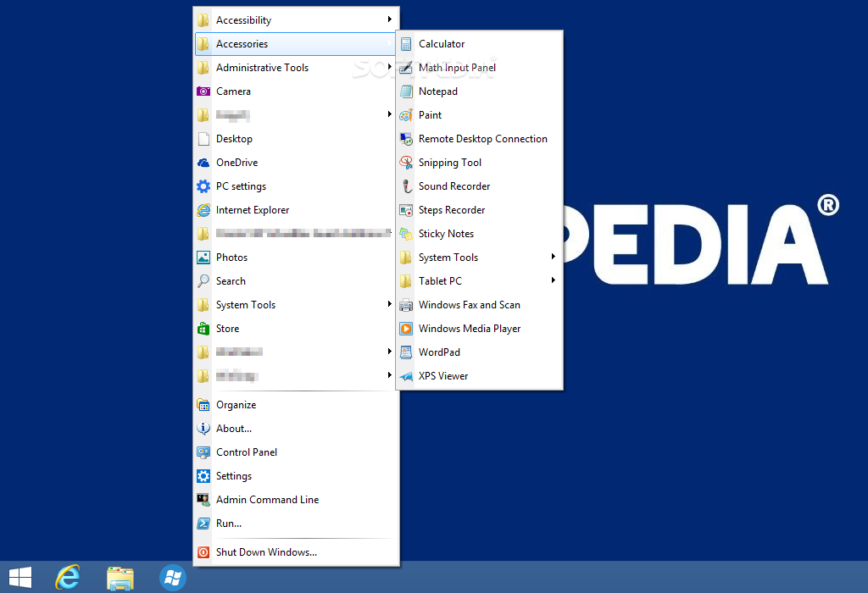This screenshot has height=593, width=868.
Task: Open Internet Explorer from the taskbar
Action: pyautogui.click(x=68, y=578)
